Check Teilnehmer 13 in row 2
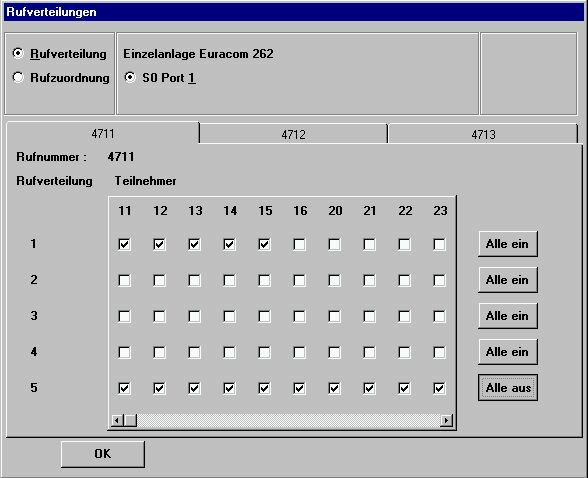This screenshot has height=478, width=588. tap(194, 280)
